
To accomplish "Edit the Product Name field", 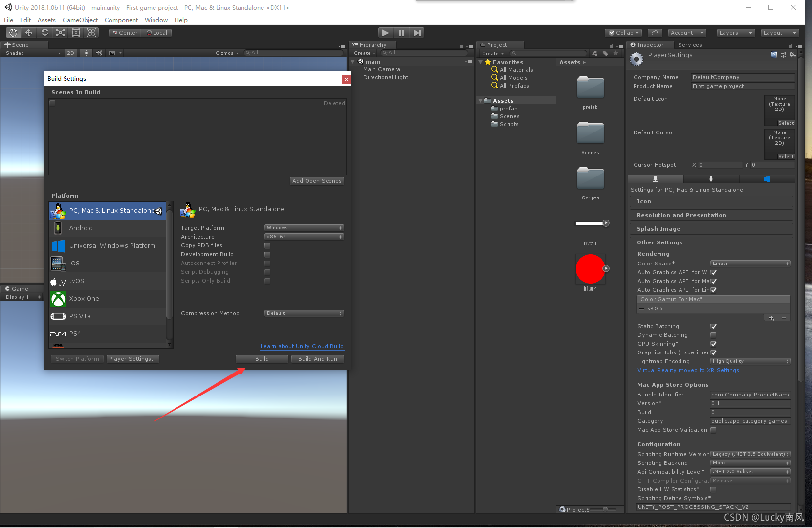I will [743, 86].
